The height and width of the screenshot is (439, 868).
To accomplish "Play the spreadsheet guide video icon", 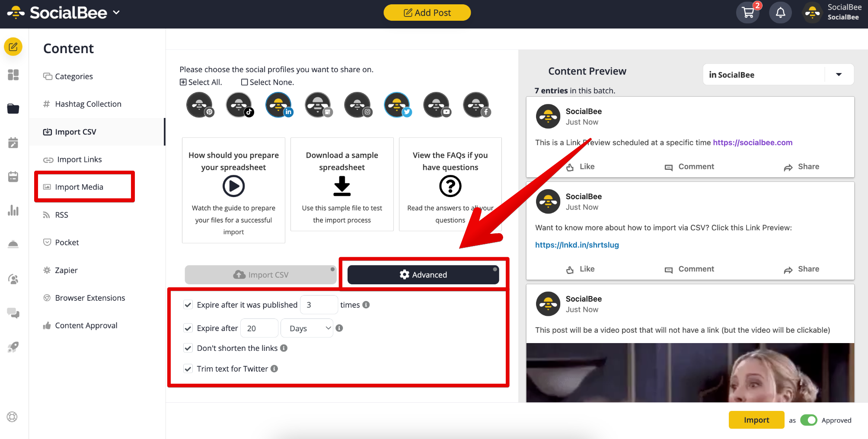I will [233, 186].
